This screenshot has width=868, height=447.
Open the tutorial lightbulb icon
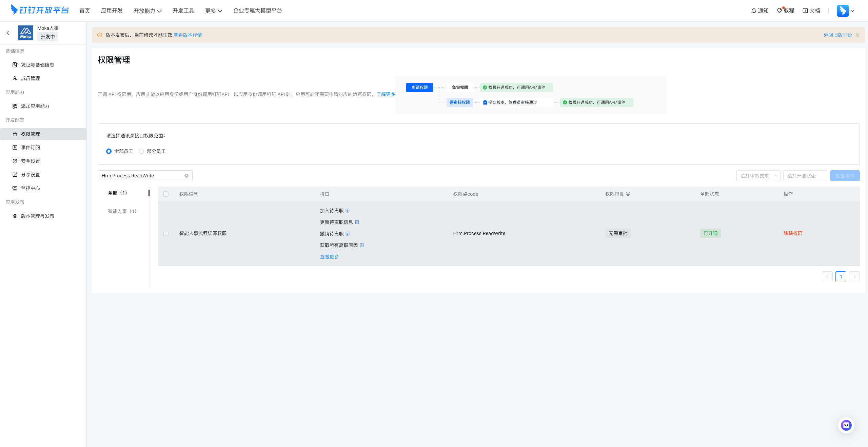click(780, 11)
